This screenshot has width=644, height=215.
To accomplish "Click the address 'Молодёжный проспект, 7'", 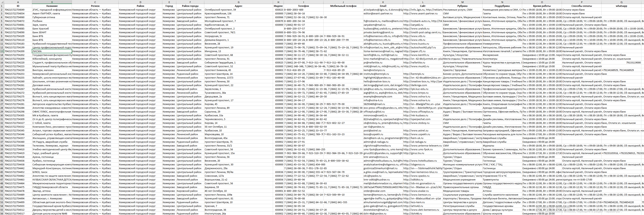I will point(238,21).
